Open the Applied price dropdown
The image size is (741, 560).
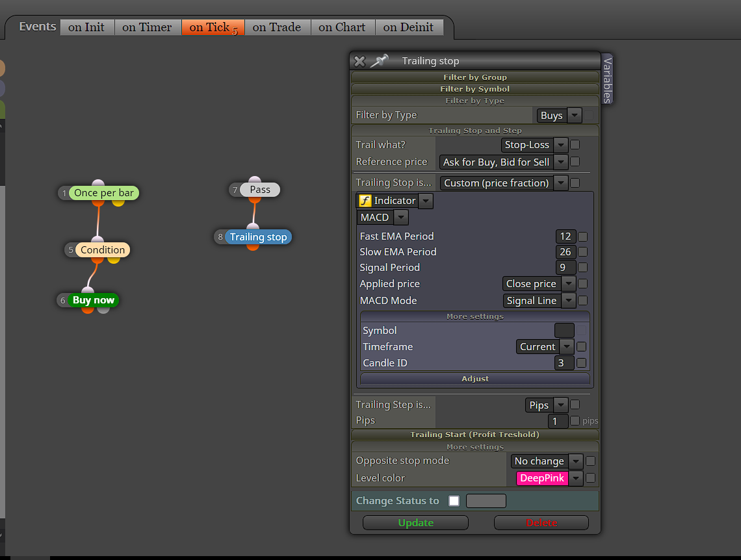(x=539, y=284)
